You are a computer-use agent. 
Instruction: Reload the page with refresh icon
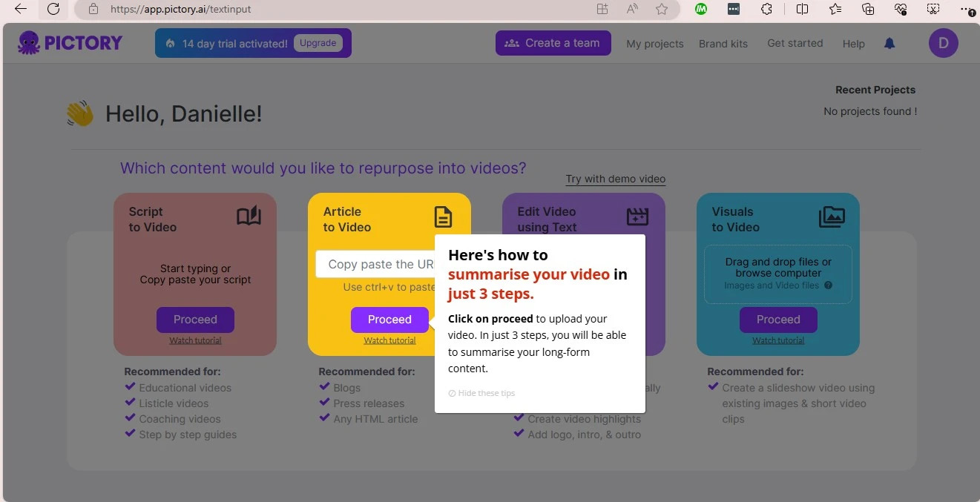click(x=53, y=9)
